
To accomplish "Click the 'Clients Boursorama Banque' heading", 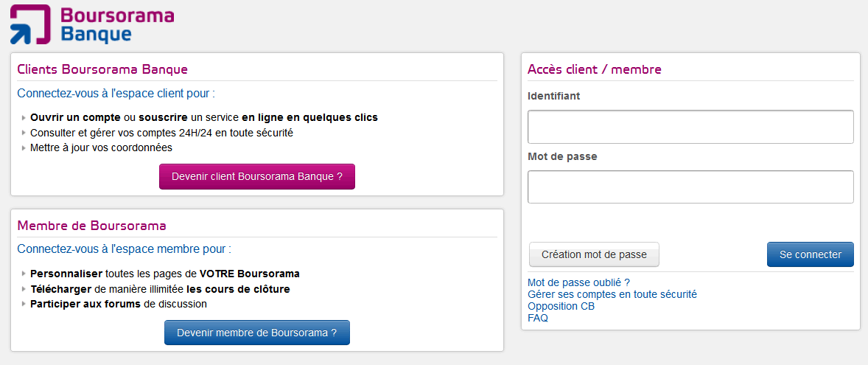I will pyautogui.click(x=102, y=69).
